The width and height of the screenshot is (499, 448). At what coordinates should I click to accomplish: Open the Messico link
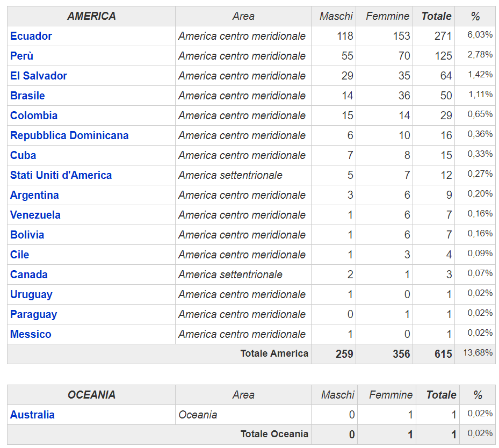tap(31, 335)
